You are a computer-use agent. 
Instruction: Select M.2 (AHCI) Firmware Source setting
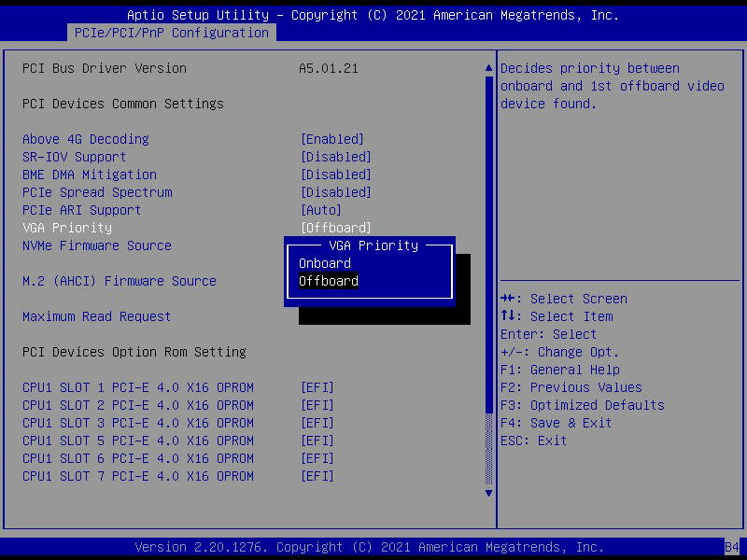point(120,281)
